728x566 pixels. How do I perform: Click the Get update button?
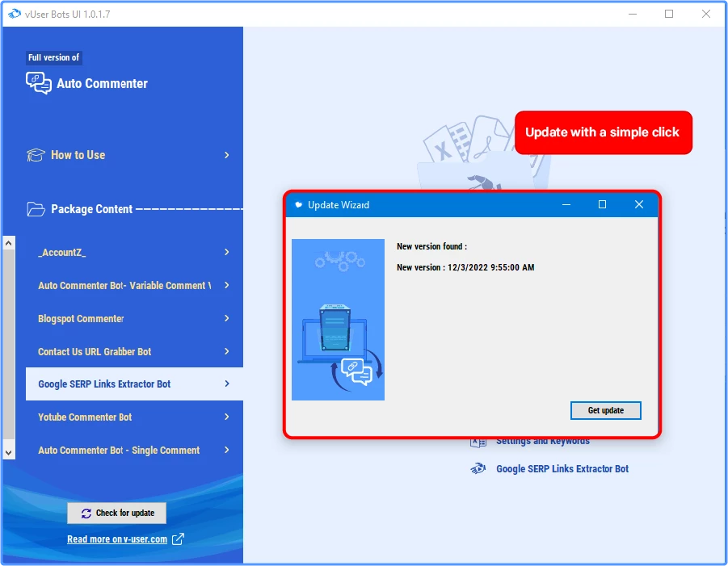605,411
